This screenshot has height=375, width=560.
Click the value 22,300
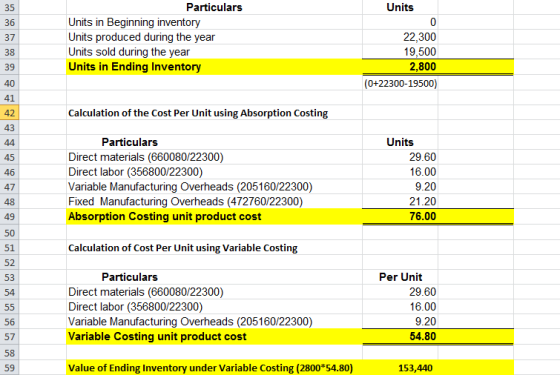coord(420,37)
